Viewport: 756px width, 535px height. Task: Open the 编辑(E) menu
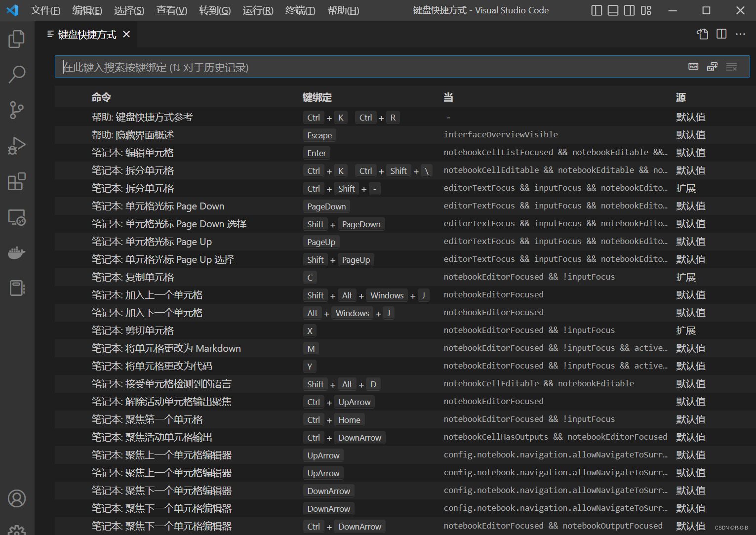click(87, 10)
